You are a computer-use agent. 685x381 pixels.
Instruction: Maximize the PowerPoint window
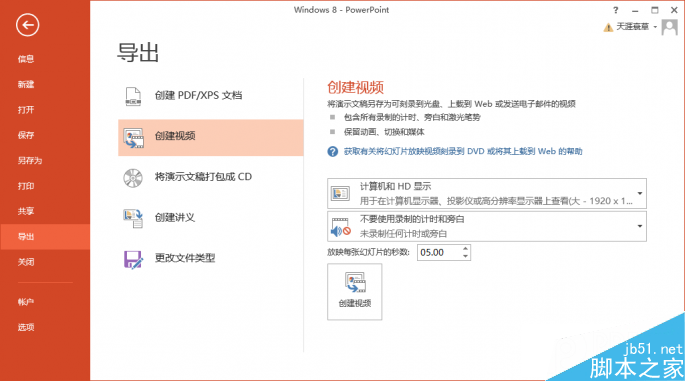654,10
